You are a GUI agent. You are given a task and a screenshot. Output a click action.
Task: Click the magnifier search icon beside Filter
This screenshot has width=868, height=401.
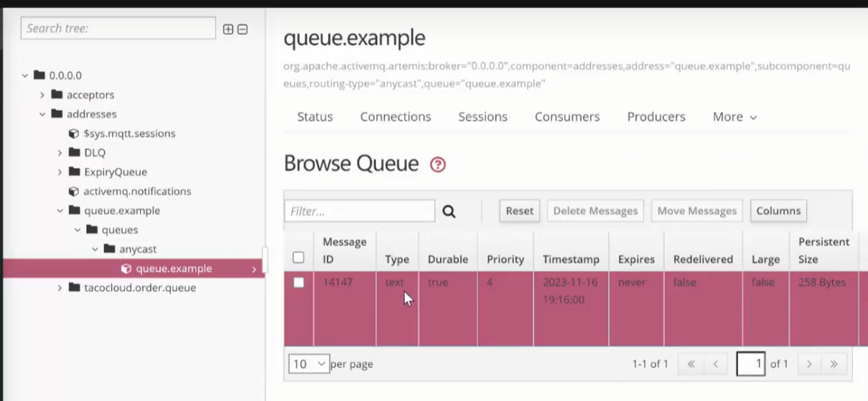449,212
